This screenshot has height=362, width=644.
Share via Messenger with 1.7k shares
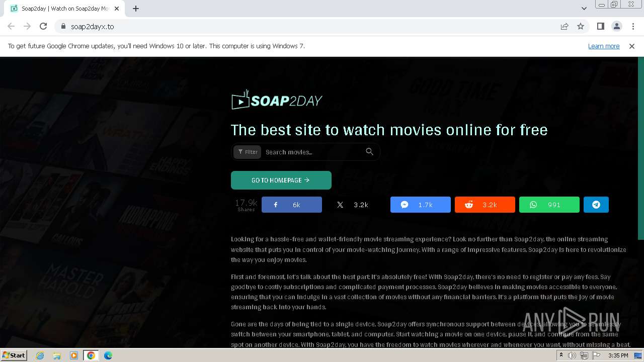tap(421, 205)
